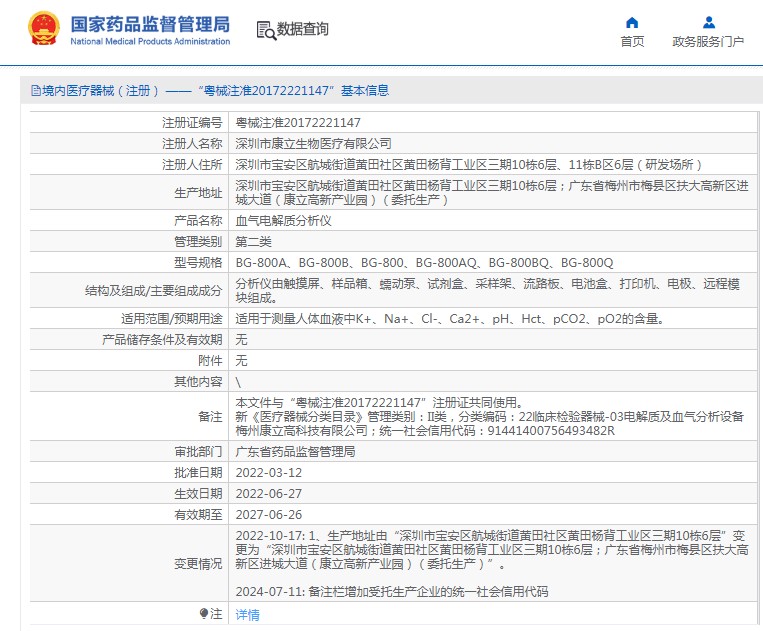Open the 政务服务门户 text link
This screenshot has width=763, height=631.
(708, 42)
